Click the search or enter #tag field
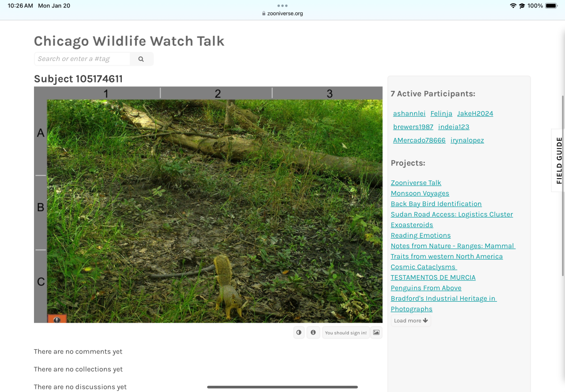Image resolution: width=565 pixels, height=392 pixels. point(82,59)
